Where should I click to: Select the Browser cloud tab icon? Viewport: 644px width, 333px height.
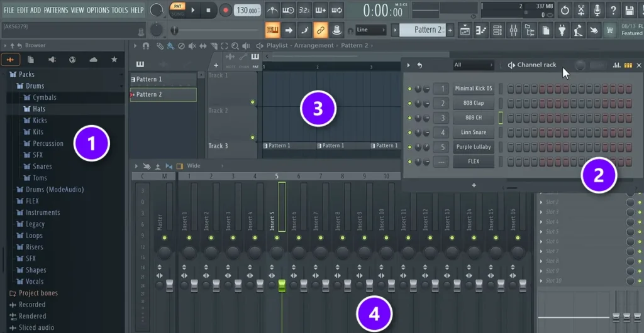pyautogui.click(x=93, y=60)
